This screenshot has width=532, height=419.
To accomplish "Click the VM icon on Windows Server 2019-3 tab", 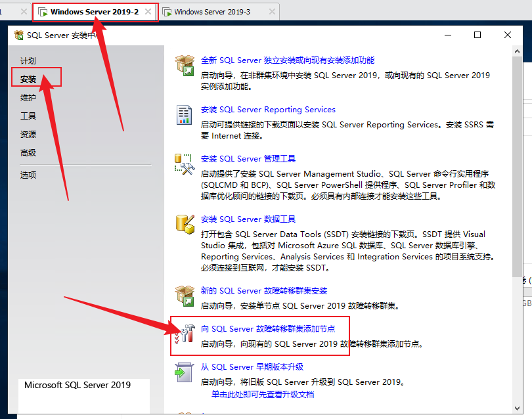I will [x=167, y=12].
